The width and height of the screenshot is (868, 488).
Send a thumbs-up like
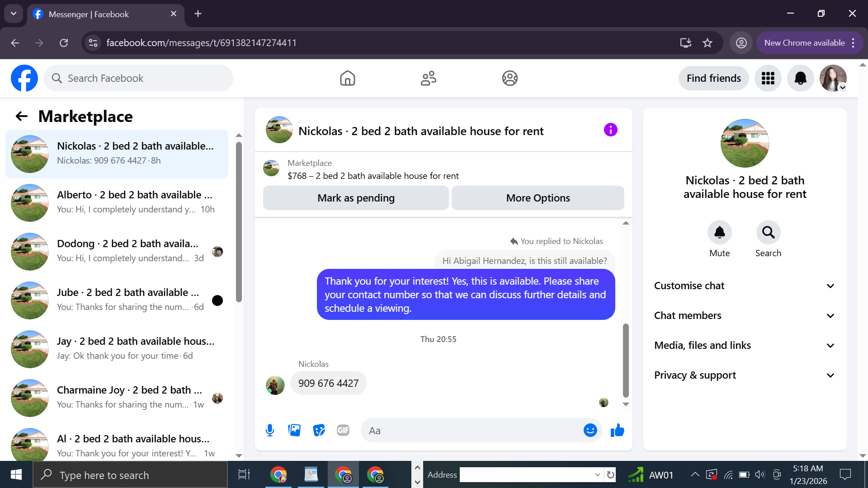point(617,430)
